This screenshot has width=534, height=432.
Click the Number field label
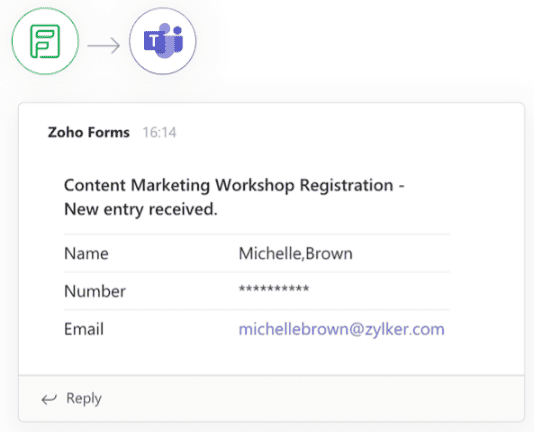[x=95, y=291]
